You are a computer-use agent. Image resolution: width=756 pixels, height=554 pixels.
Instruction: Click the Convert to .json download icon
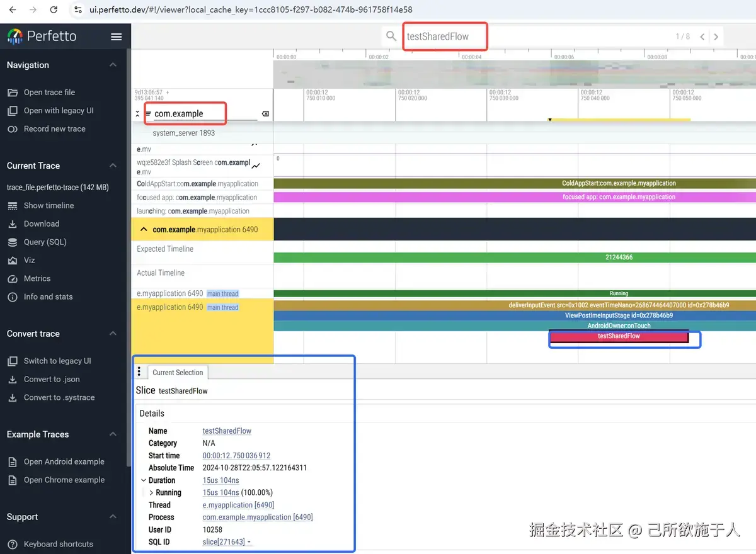point(13,380)
